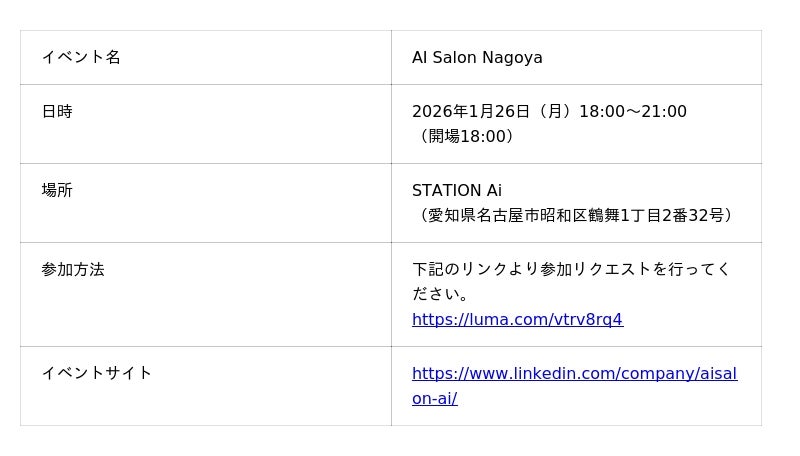Click the イベントサイト row label

(x=97, y=373)
